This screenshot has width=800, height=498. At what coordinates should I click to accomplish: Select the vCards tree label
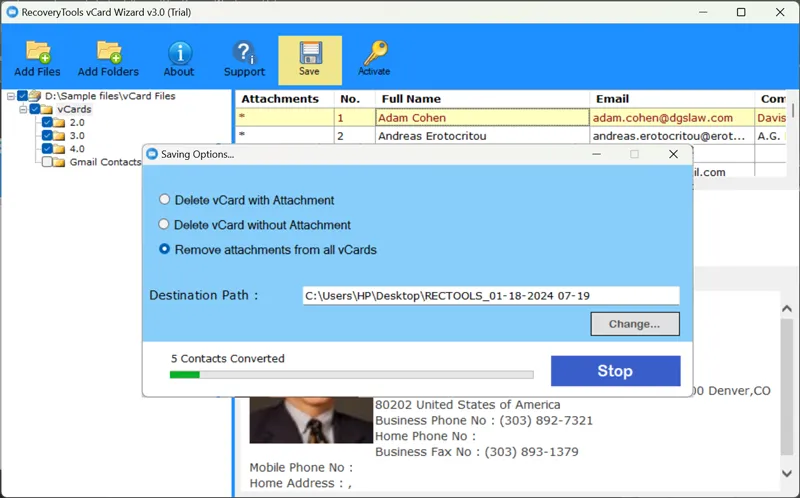[x=74, y=109]
